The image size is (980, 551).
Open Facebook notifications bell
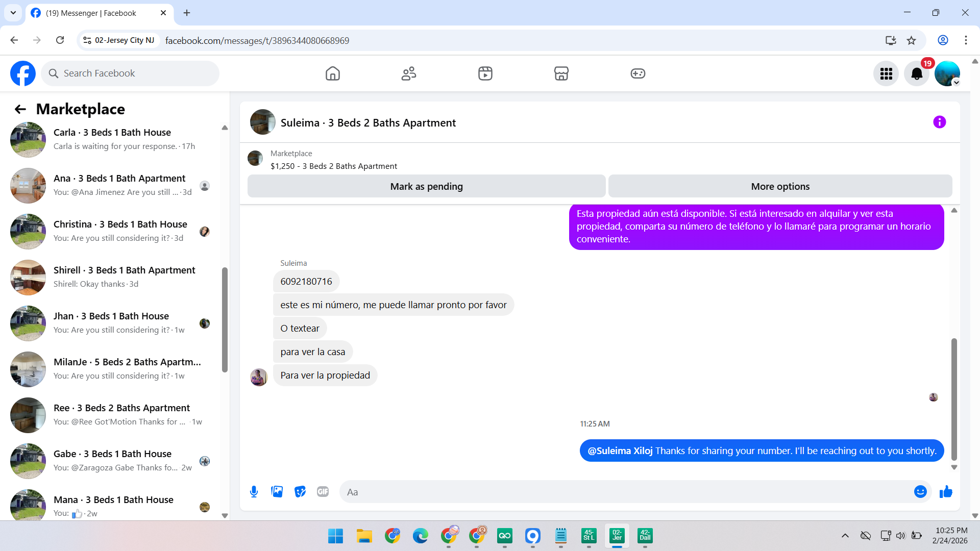917,74
